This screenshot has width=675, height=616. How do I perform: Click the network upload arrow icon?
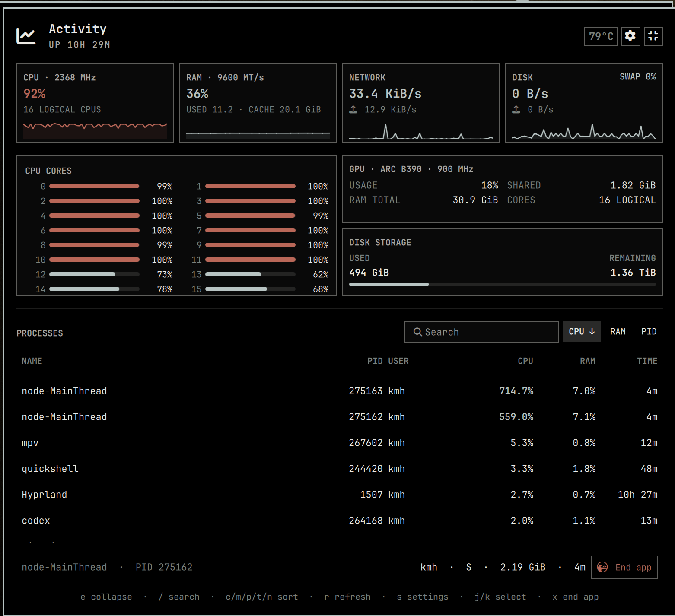coord(353,110)
